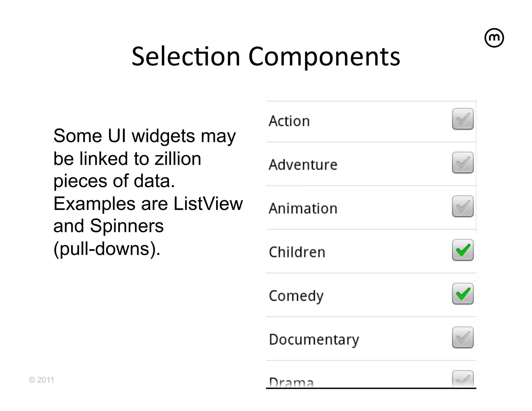Image resolution: width=532 pixels, height=411 pixels.
Task: Check the partially visible Drama checkbox
Action: pos(463,379)
